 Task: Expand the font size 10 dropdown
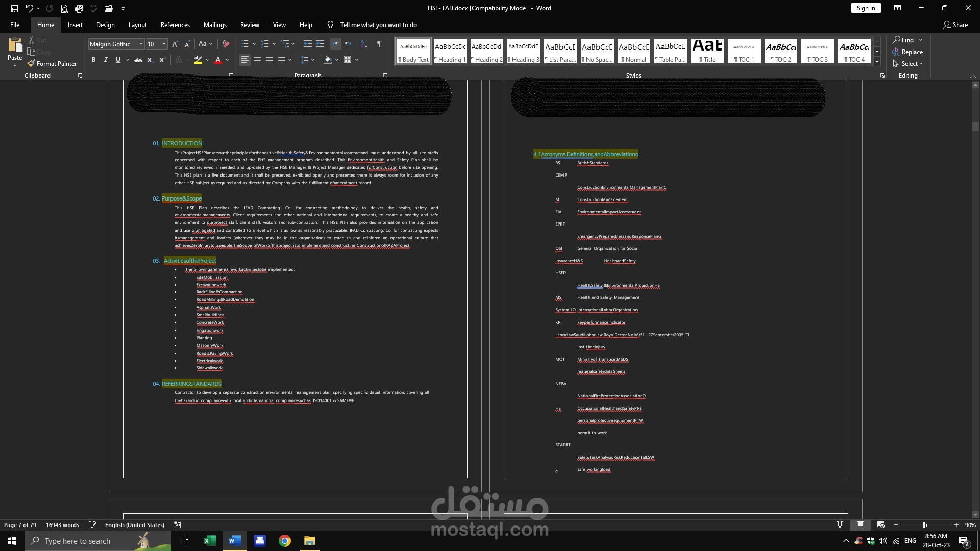(x=164, y=44)
